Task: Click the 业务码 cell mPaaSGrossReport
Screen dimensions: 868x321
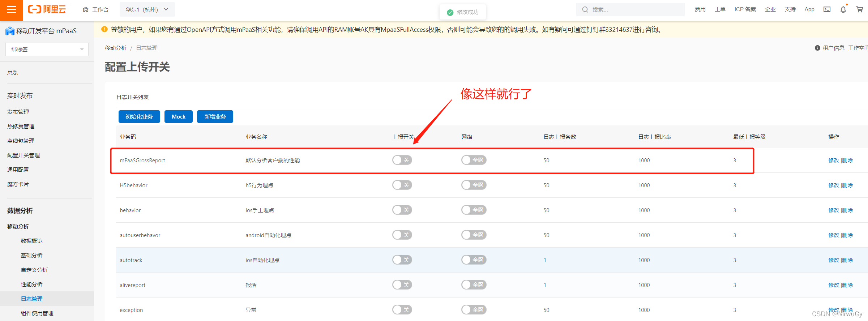Action: click(x=142, y=160)
